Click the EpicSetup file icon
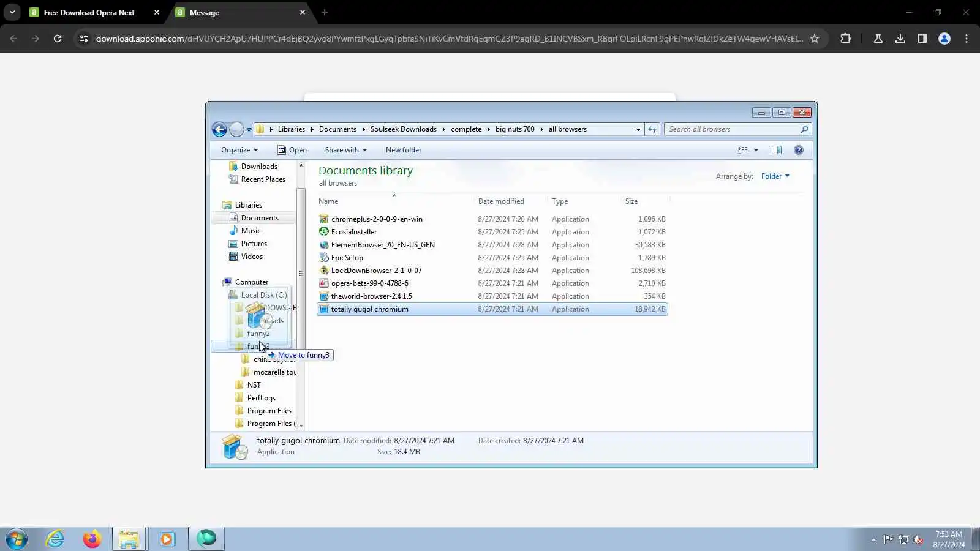Image resolution: width=980 pixels, height=551 pixels. (x=324, y=258)
